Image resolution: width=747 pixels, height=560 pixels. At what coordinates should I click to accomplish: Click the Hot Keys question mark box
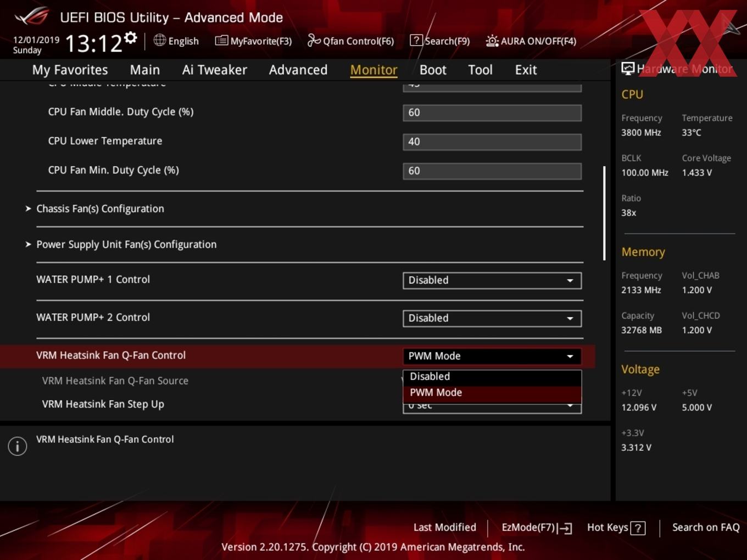coord(638,528)
